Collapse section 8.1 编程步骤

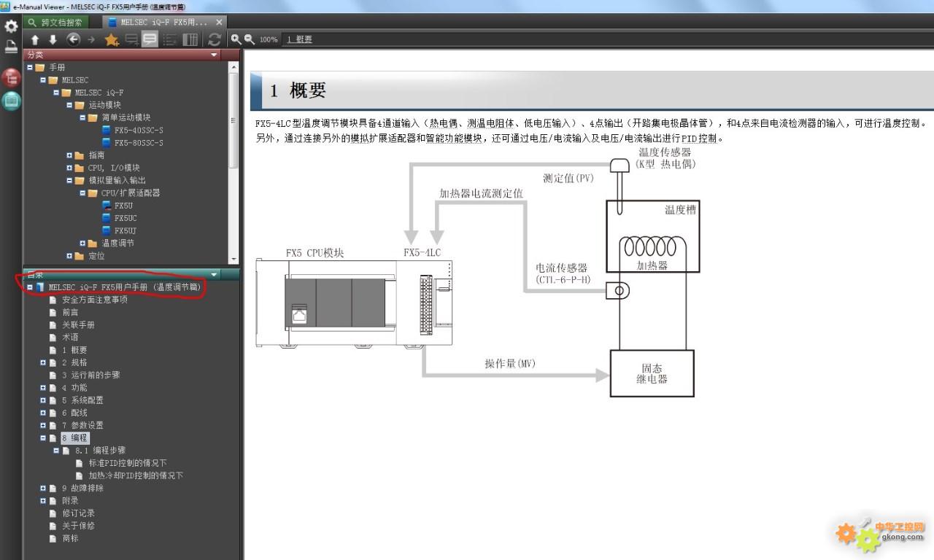pyautogui.click(x=56, y=451)
